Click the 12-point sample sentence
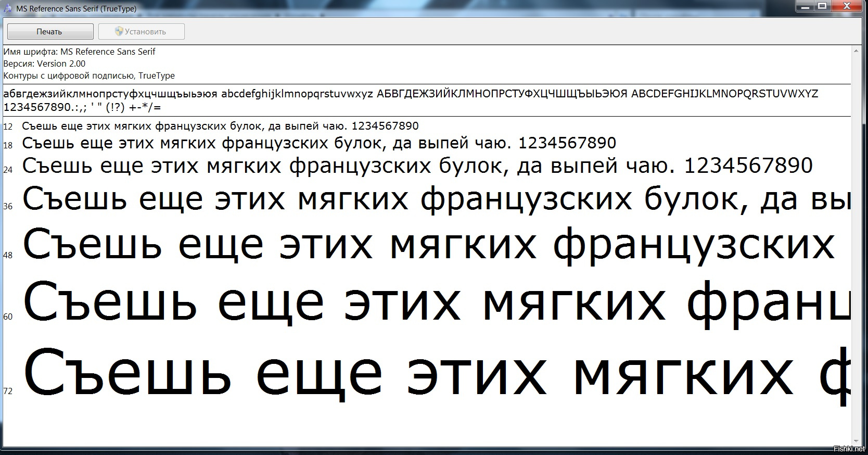 point(220,126)
